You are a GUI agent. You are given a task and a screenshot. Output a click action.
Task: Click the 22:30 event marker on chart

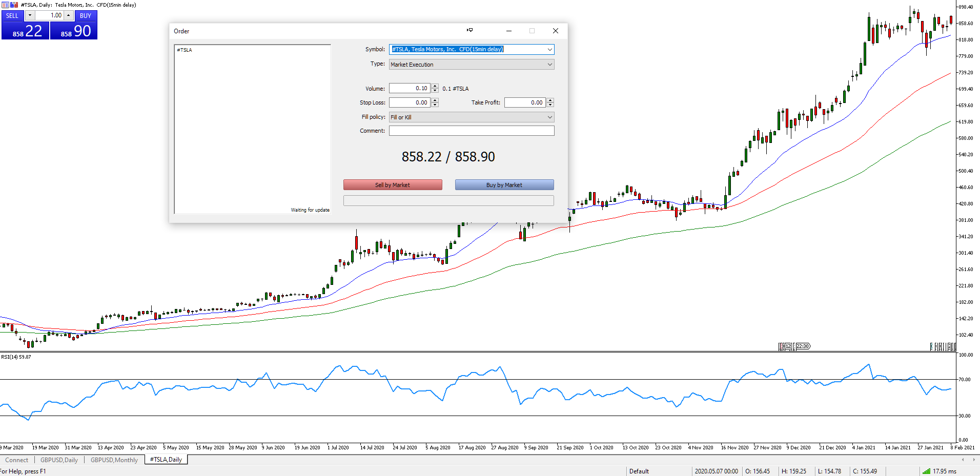[x=803, y=346]
